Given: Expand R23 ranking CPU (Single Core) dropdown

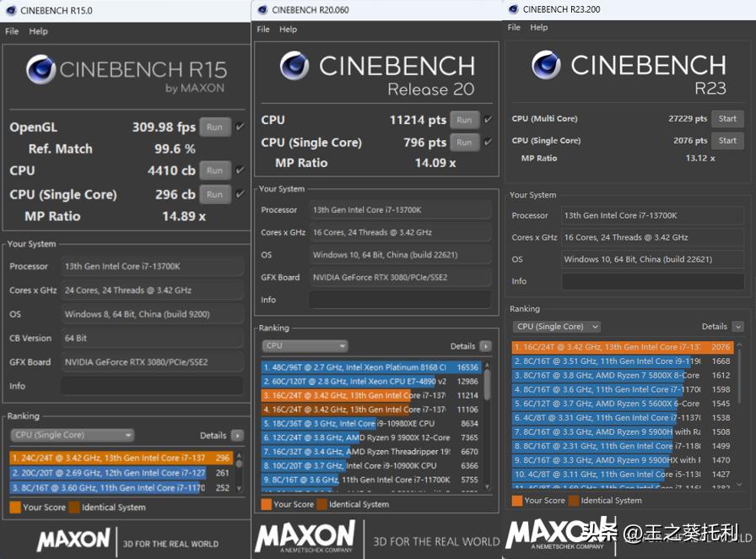Looking at the screenshot, I should point(557,327).
